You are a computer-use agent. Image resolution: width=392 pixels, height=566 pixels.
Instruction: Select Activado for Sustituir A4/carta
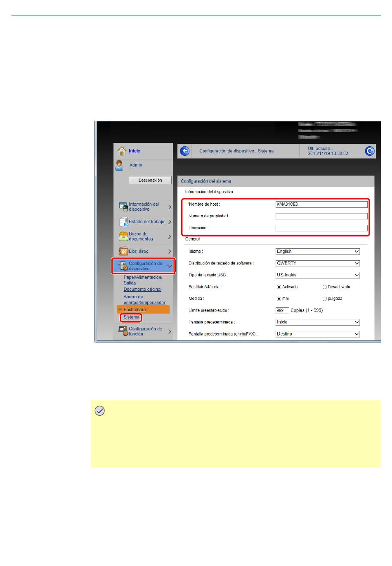coord(279,287)
